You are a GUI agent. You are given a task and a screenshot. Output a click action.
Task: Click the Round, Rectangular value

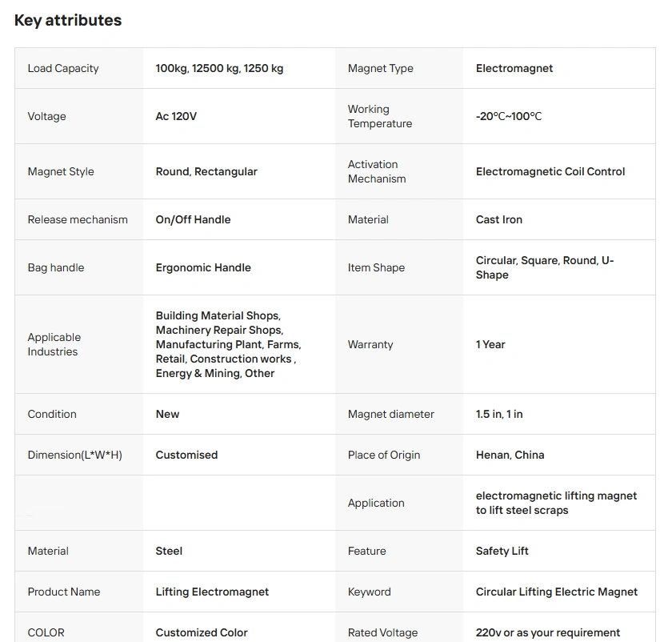tap(206, 171)
